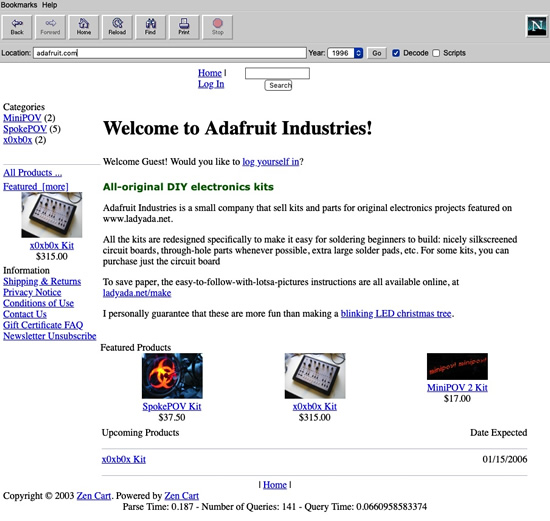Click the 'log yourself in' link
This screenshot has height=521, width=550.
pos(271,162)
